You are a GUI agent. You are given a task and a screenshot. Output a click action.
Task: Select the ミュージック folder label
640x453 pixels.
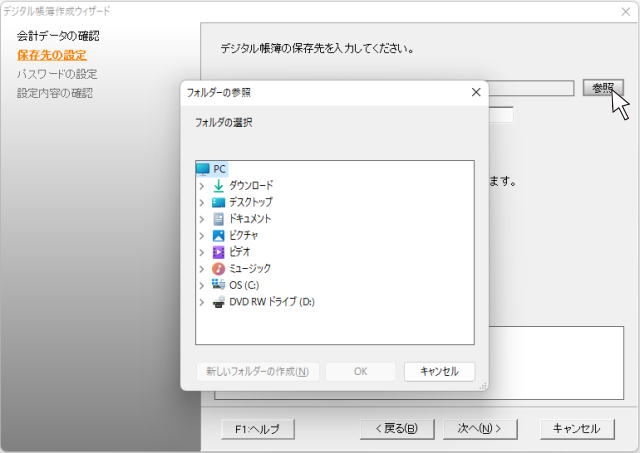click(x=250, y=269)
